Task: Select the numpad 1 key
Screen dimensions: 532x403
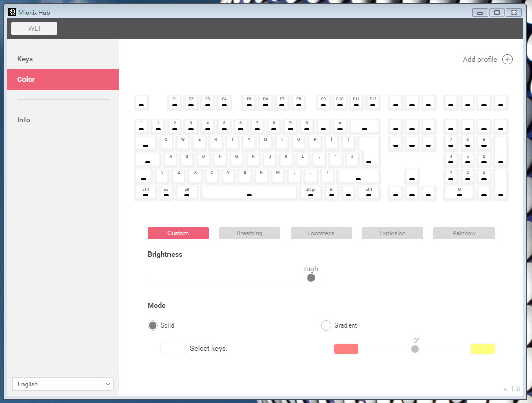Action: [x=451, y=177]
